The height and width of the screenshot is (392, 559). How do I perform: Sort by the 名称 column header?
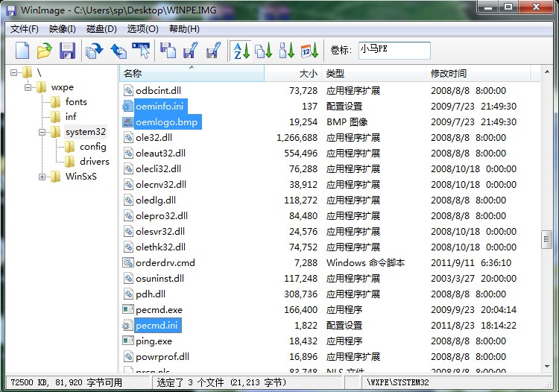(192, 74)
